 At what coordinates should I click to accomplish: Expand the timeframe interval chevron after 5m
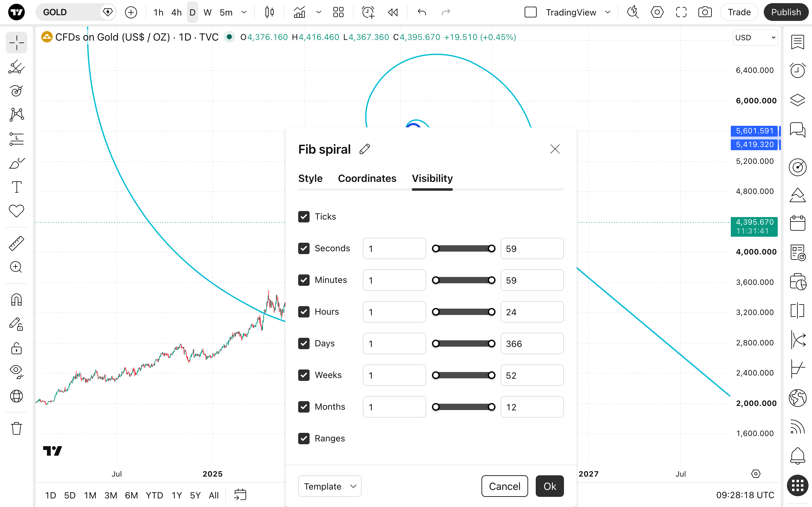pos(244,12)
